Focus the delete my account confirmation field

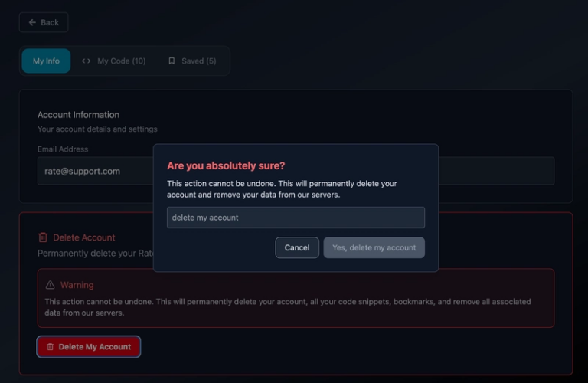coord(296,218)
